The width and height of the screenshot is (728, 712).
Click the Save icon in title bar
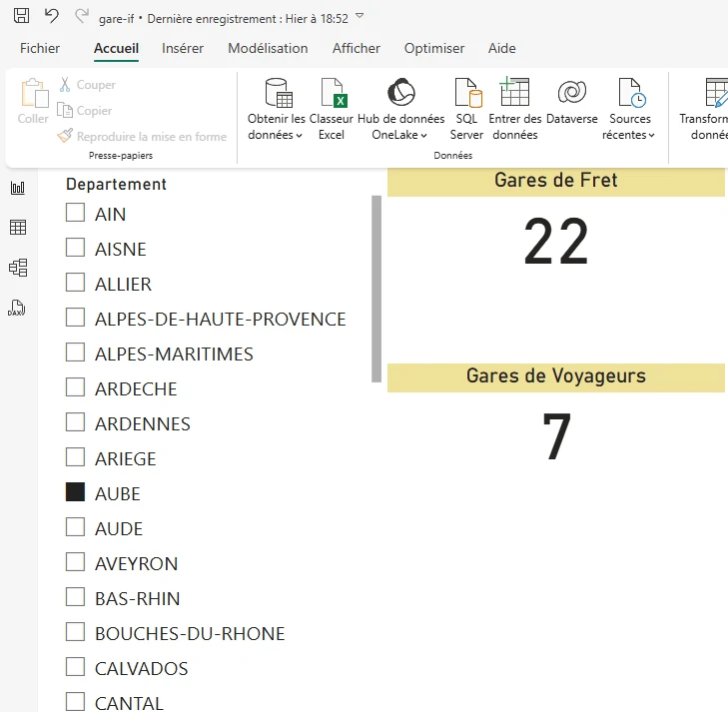point(21,16)
